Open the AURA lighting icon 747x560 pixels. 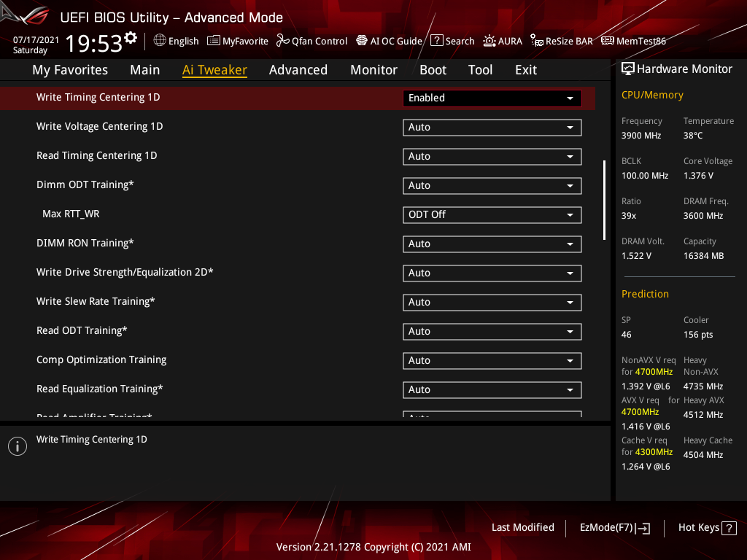click(x=489, y=41)
